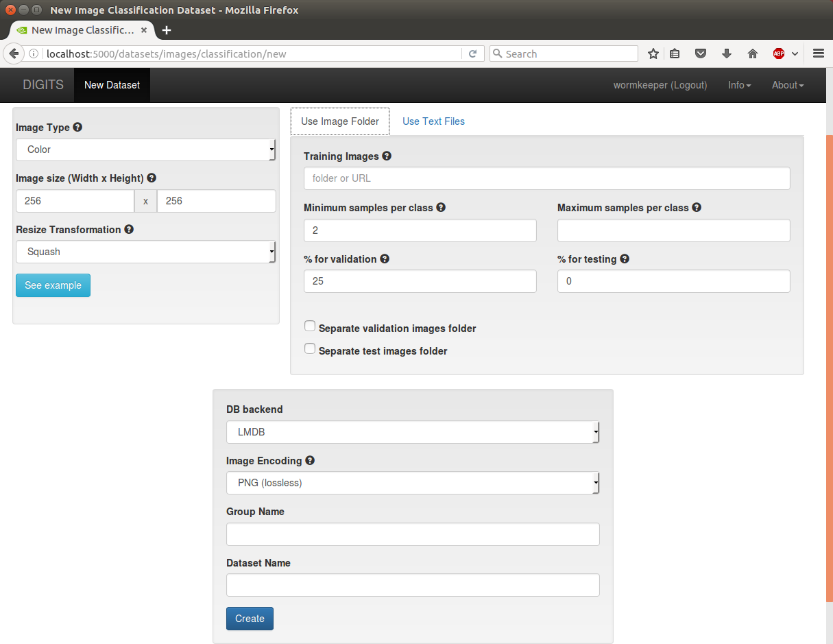Click wormkeeper (Logout) link

coord(660,85)
